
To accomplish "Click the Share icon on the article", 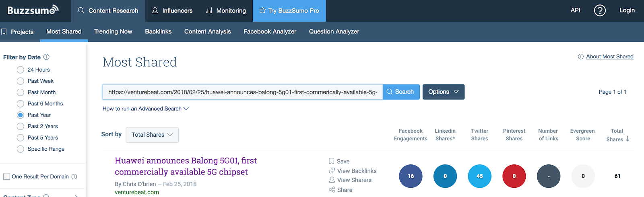I will 332,190.
